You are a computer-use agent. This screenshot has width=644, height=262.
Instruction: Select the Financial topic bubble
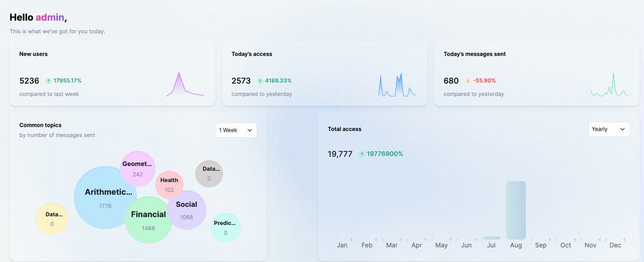point(149,220)
